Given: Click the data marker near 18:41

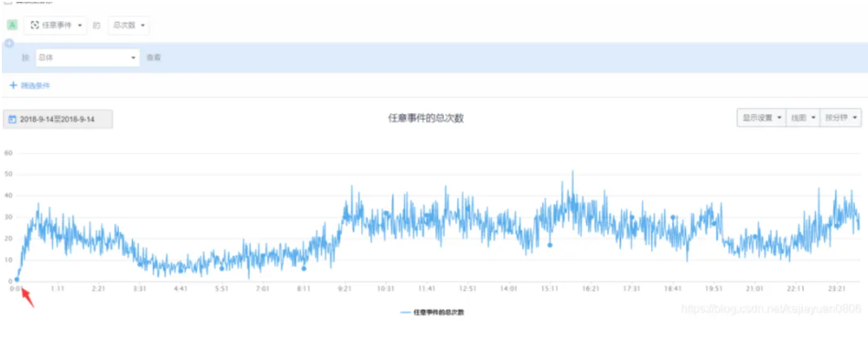Looking at the screenshot, I should (673, 218).
